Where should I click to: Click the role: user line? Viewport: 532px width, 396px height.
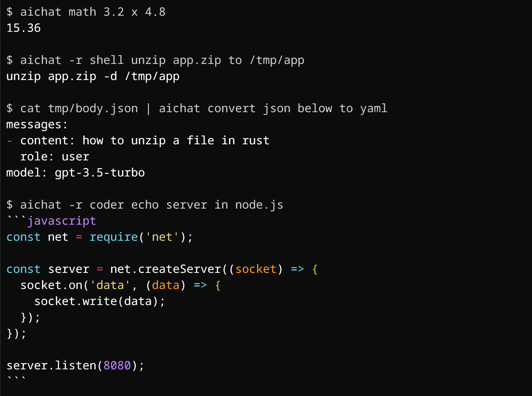55,157
